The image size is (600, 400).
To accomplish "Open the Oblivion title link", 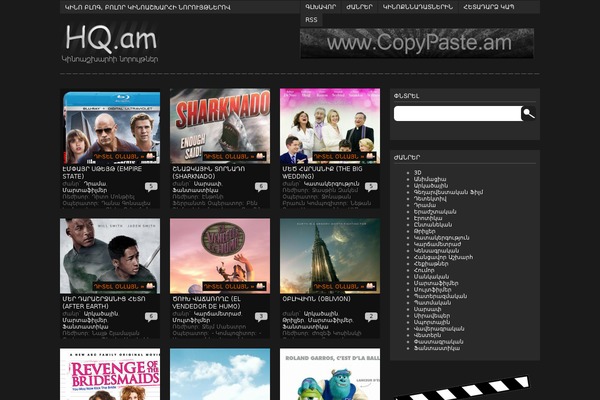I will point(316,299).
